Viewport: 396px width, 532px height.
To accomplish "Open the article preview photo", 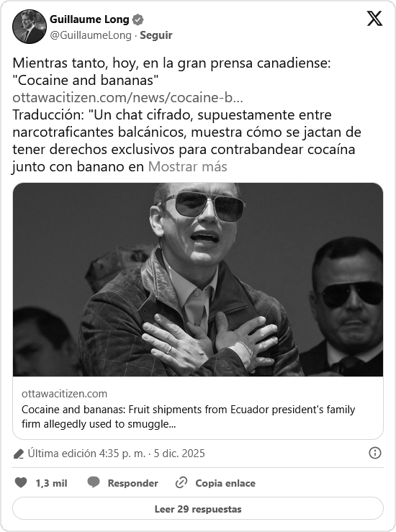I will pos(198,279).
